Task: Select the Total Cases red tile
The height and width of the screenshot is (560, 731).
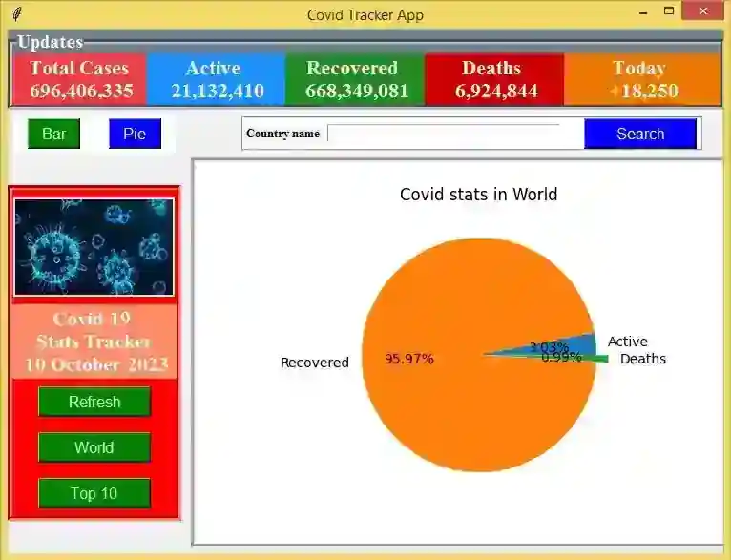Action: click(79, 79)
